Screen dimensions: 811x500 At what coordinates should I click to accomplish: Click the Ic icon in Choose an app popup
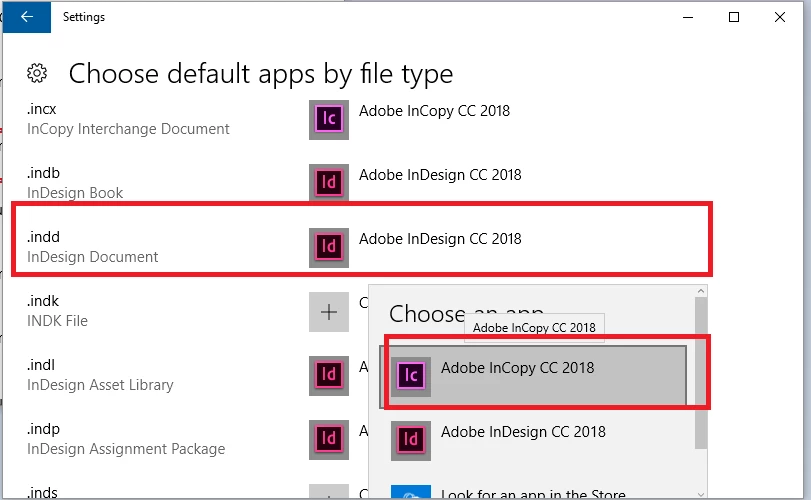[x=411, y=376]
